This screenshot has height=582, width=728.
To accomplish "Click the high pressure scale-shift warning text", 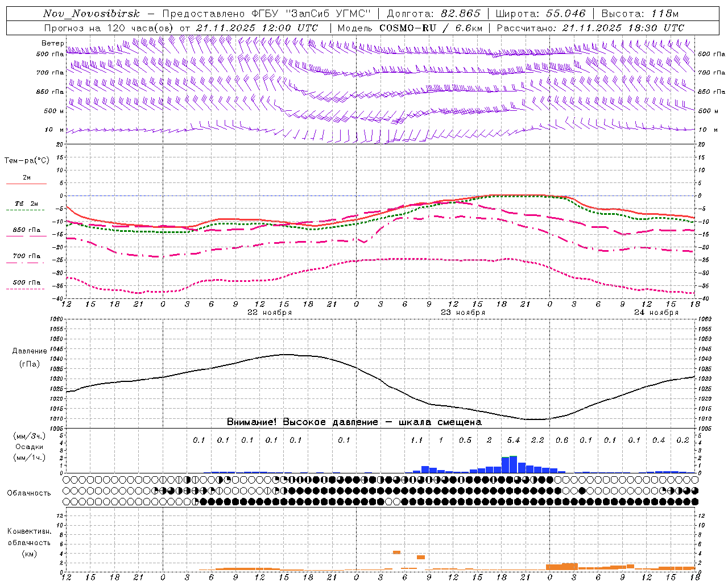I will tap(354, 422).
